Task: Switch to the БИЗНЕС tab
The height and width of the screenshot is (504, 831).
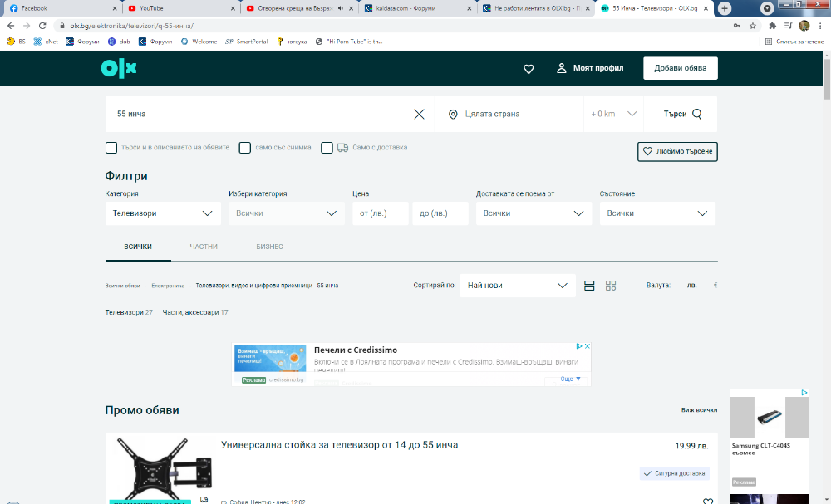Action: click(x=269, y=247)
